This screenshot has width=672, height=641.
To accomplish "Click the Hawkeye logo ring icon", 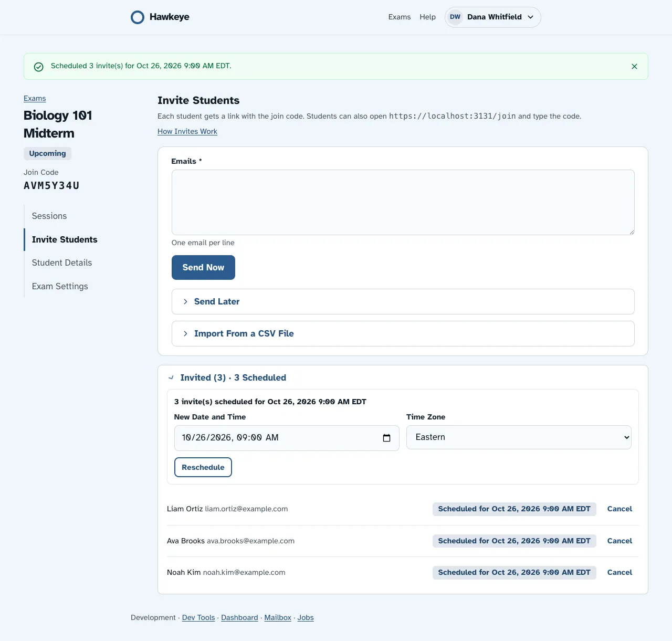I will tap(138, 17).
